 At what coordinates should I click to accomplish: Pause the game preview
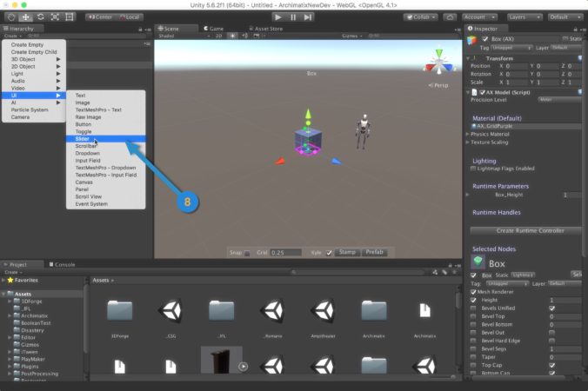coord(293,17)
